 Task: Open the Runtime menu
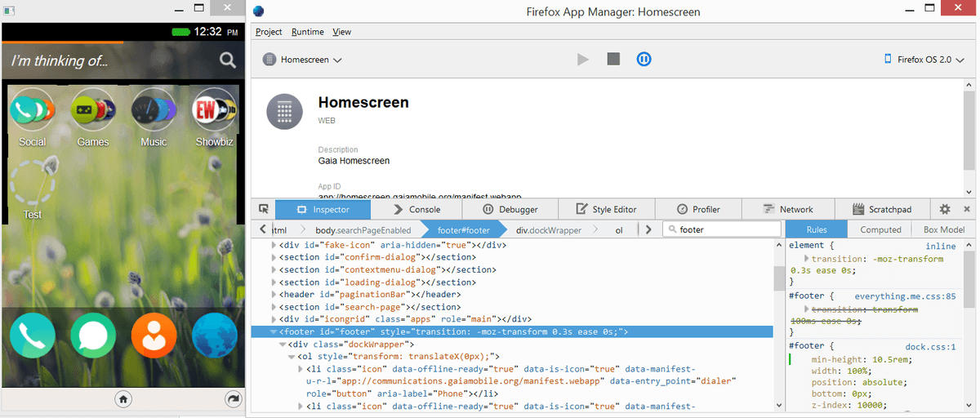(308, 32)
